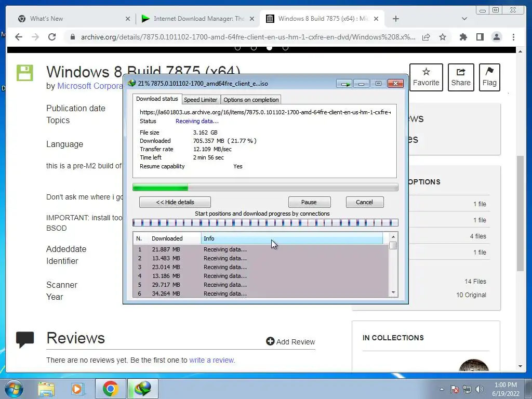532x399 pixels.
Task: Open the Download status tab
Action: pos(157,99)
